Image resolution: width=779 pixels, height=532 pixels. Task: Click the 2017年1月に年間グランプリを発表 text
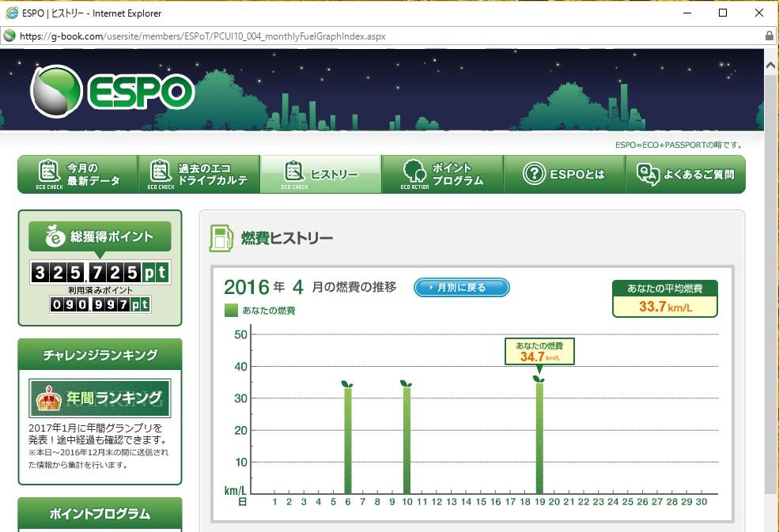pyautogui.click(x=98, y=434)
